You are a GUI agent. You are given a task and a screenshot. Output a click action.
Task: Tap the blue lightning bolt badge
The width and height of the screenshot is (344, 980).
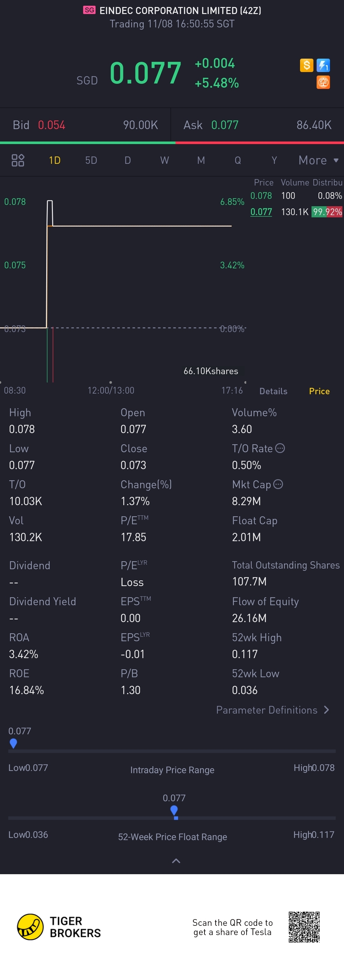click(x=324, y=65)
